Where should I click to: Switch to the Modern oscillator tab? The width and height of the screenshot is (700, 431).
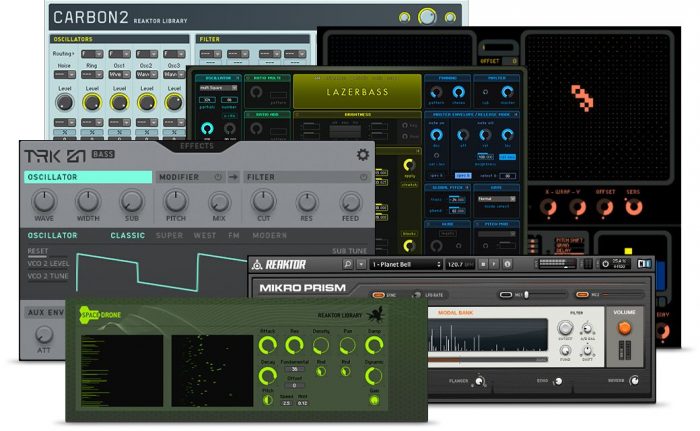[270, 235]
